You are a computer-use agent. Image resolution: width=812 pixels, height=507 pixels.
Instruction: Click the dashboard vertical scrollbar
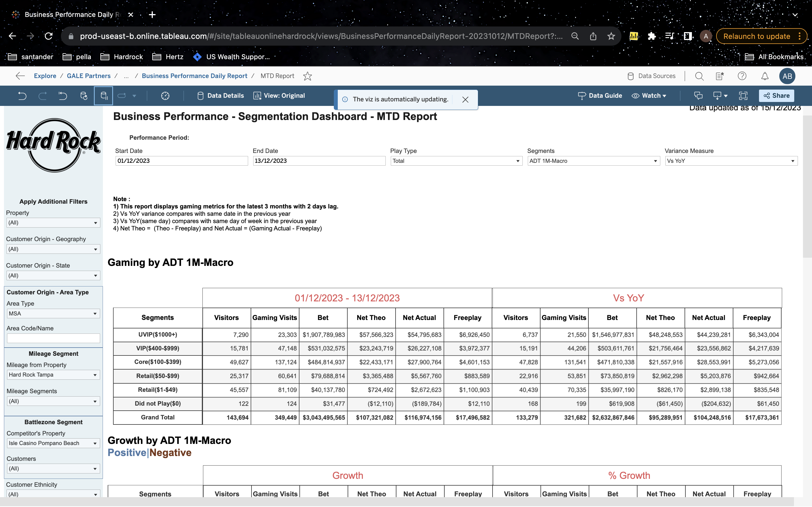pyautogui.click(x=807, y=186)
